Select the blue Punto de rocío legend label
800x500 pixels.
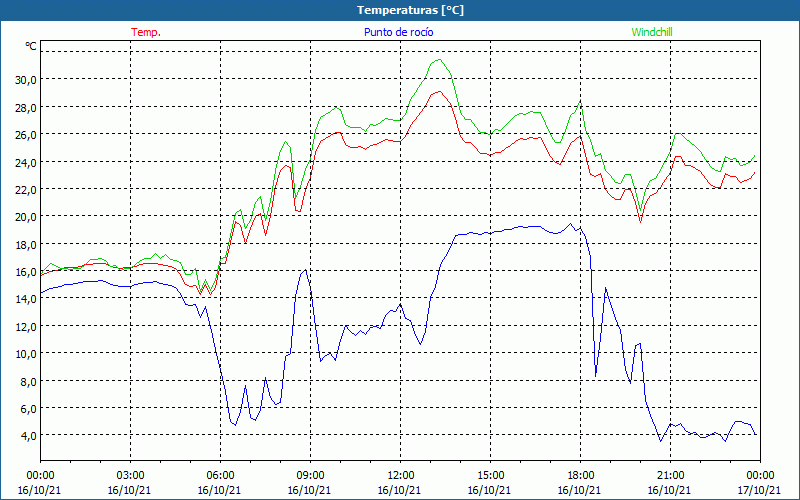398,32
